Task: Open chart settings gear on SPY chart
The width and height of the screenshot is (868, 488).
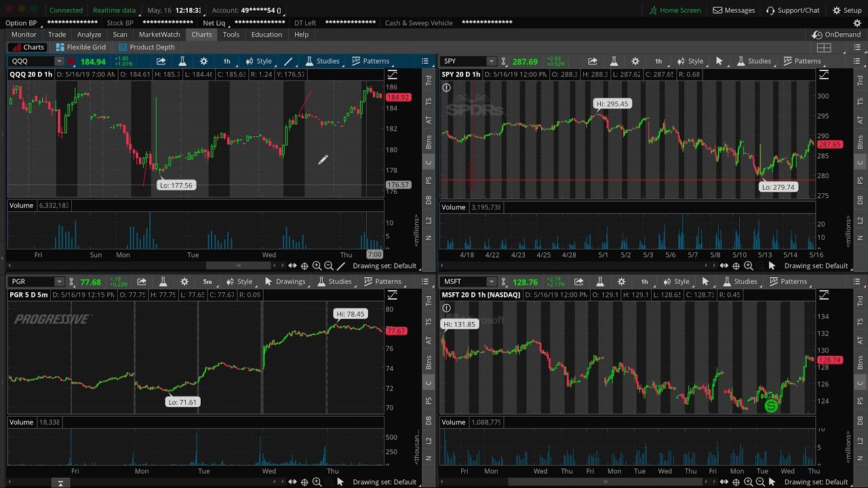Action: [635, 61]
